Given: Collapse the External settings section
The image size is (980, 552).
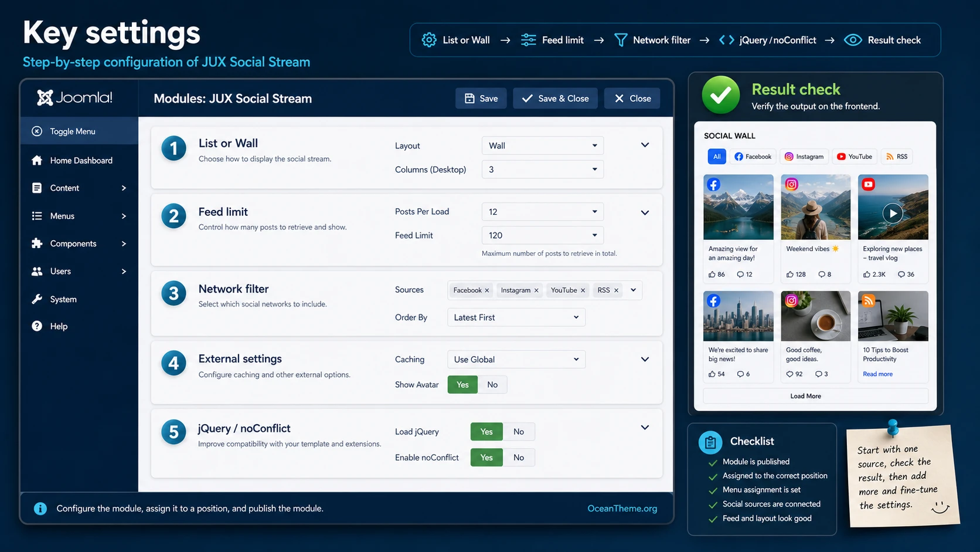Looking at the screenshot, I should point(645,360).
